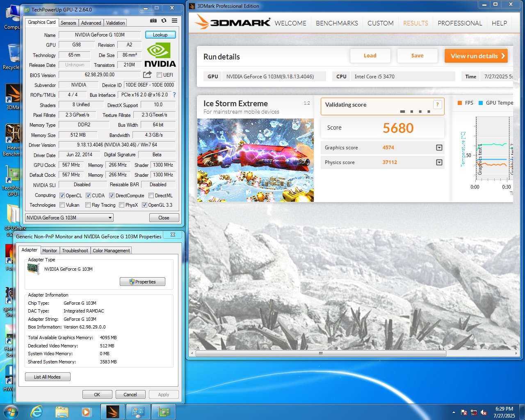Click the GPU-Z refresh icon
The image size is (525, 420).
164,21
